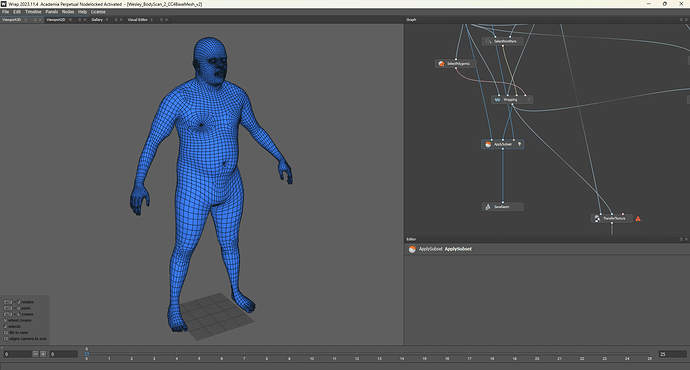Float the Graph panel
The image size is (690, 370).
681,20
